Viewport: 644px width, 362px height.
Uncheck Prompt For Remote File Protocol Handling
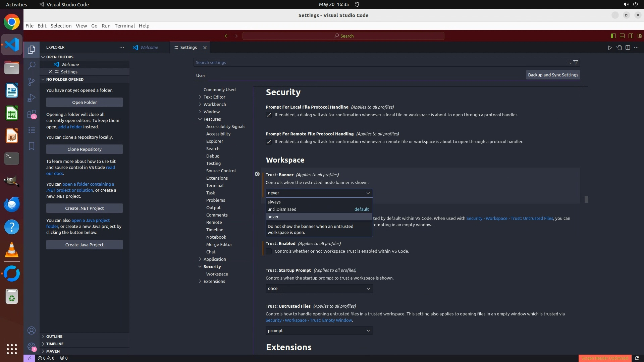(x=269, y=142)
